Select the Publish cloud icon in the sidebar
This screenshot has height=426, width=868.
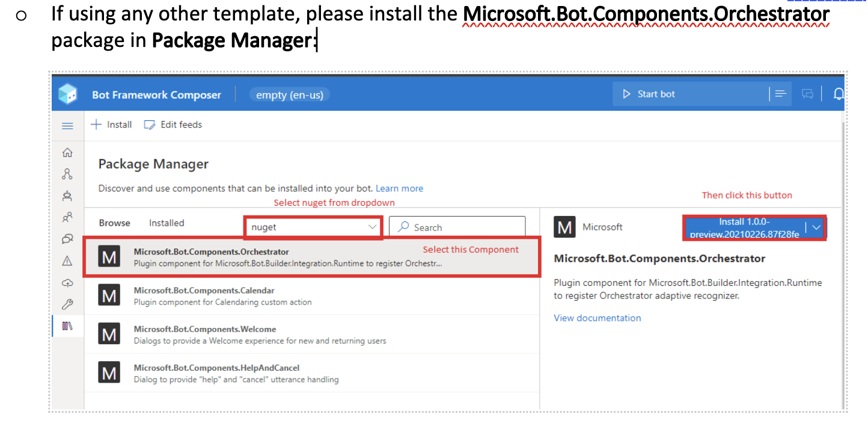coord(67,282)
